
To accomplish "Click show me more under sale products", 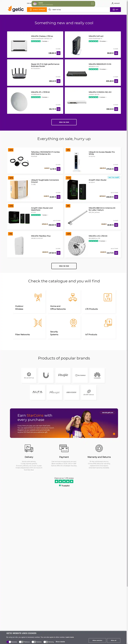I will pyautogui.click(x=64, y=266).
